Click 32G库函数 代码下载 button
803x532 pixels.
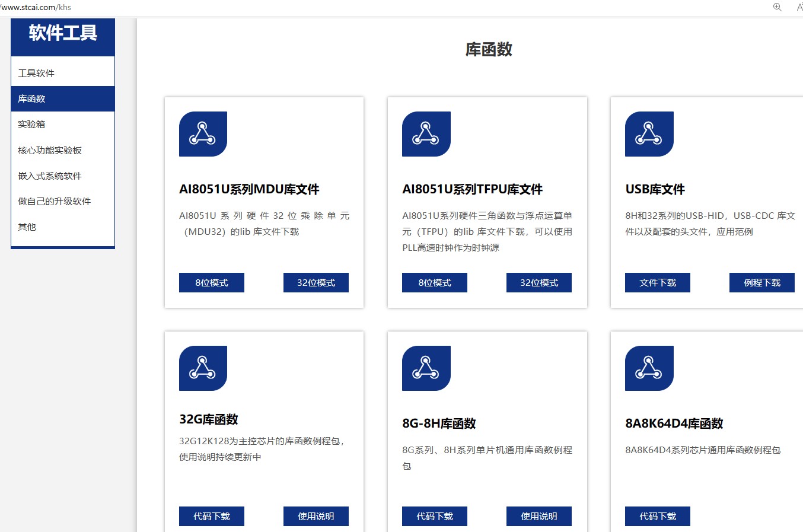212,516
